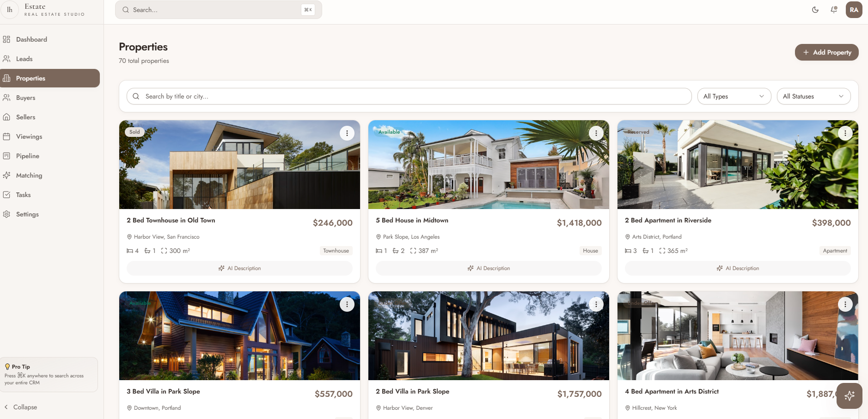This screenshot has height=419, width=868.
Task: Click the Sold status badge
Action: 134,132
